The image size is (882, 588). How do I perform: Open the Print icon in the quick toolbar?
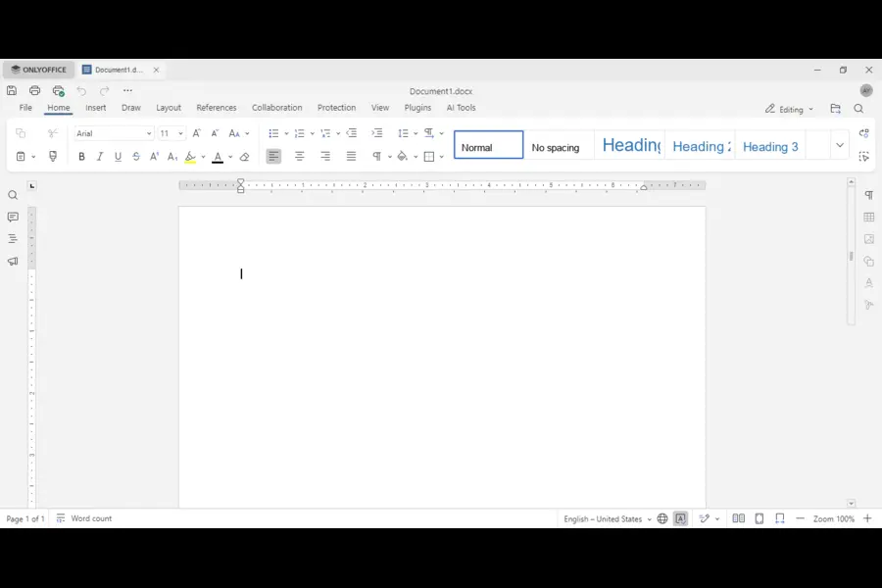(x=35, y=90)
